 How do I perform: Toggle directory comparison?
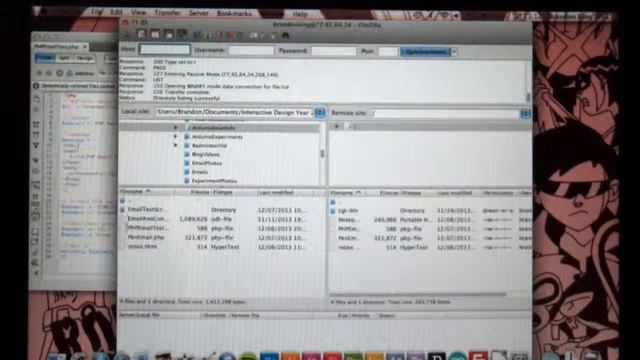(x=264, y=36)
